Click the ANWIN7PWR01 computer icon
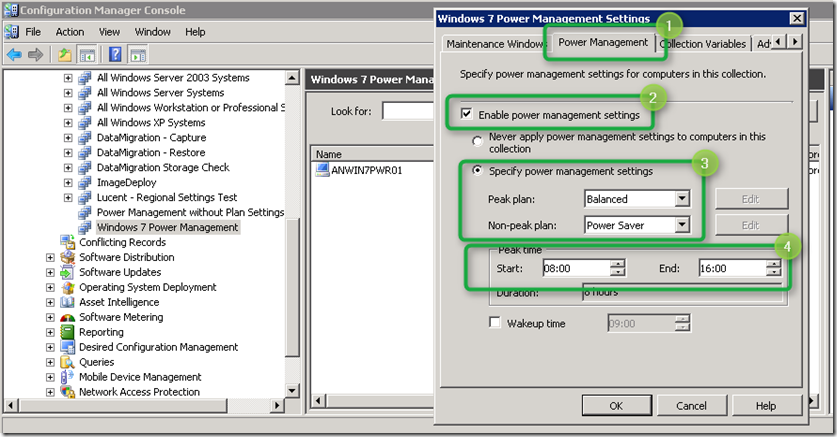 (322, 170)
